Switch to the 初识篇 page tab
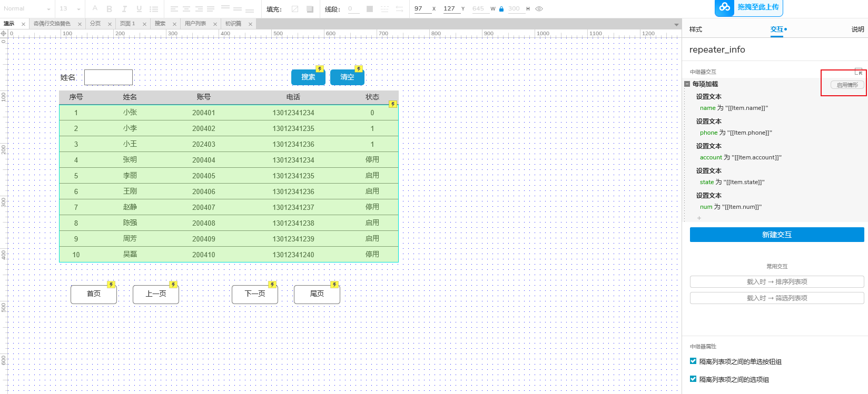868x394 pixels. coord(233,24)
